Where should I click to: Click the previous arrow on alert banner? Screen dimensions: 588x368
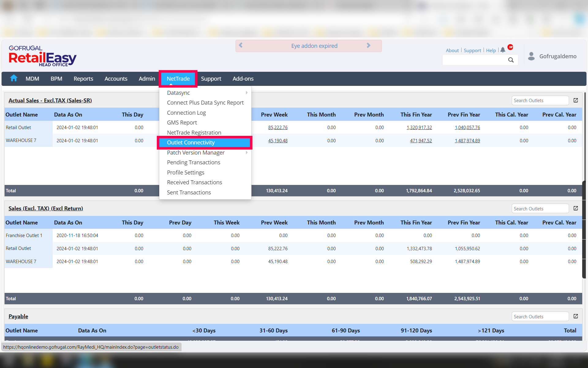(241, 45)
